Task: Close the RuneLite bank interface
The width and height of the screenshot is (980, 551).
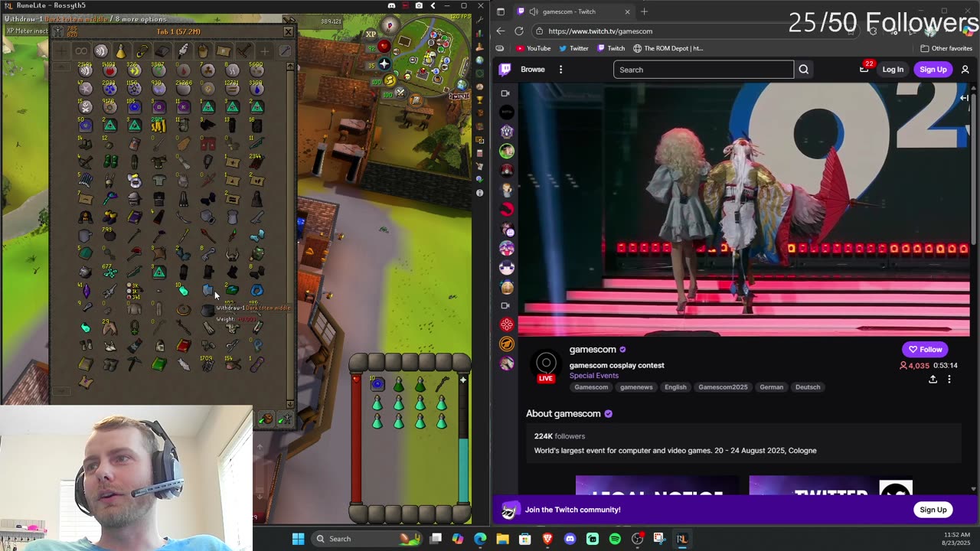Action: (x=288, y=31)
